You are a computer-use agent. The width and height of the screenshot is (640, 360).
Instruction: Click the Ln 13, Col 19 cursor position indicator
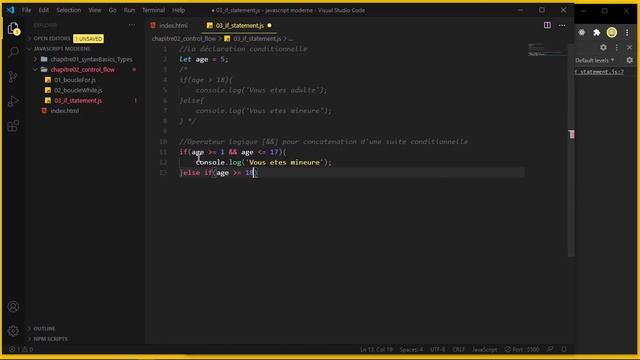[x=376, y=349]
